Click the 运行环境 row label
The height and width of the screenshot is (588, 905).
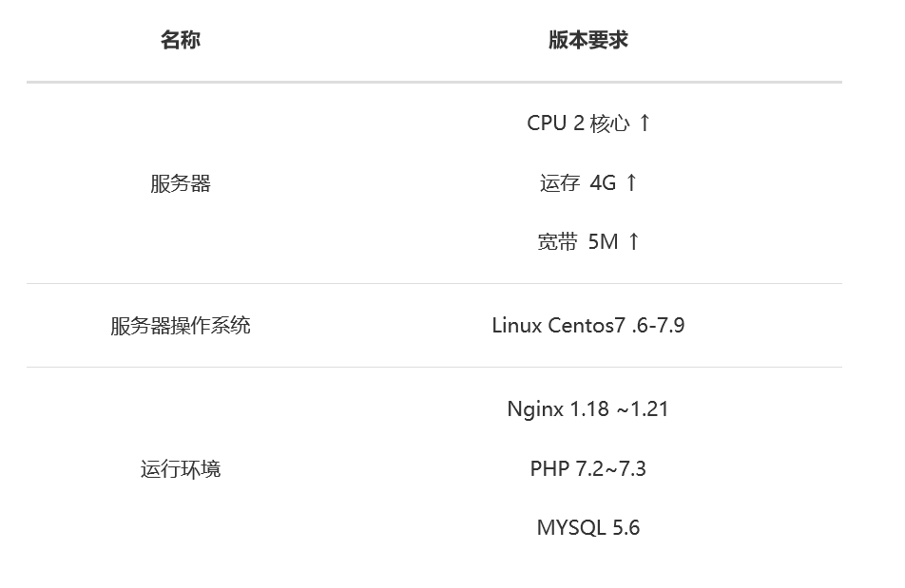pos(180,469)
